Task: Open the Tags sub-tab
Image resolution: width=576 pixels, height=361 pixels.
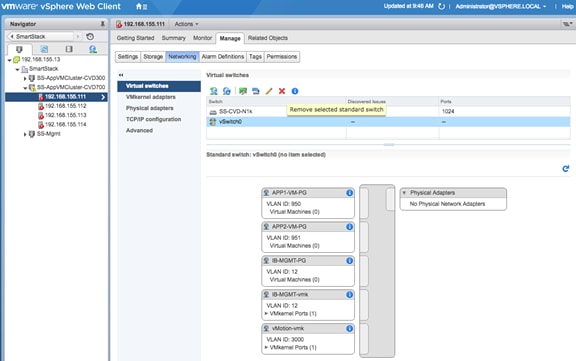Action: coord(255,57)
